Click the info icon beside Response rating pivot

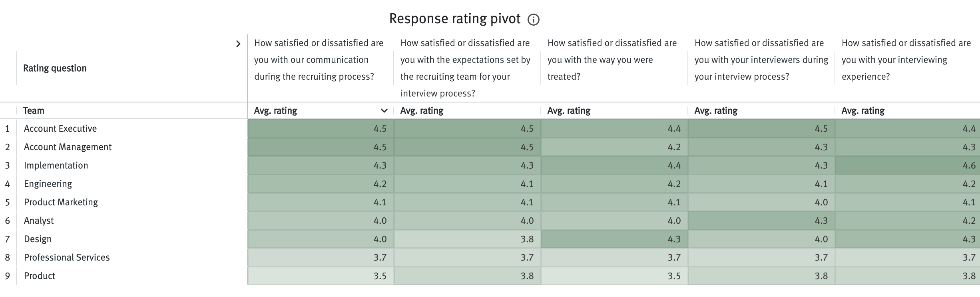pos(534,19)
